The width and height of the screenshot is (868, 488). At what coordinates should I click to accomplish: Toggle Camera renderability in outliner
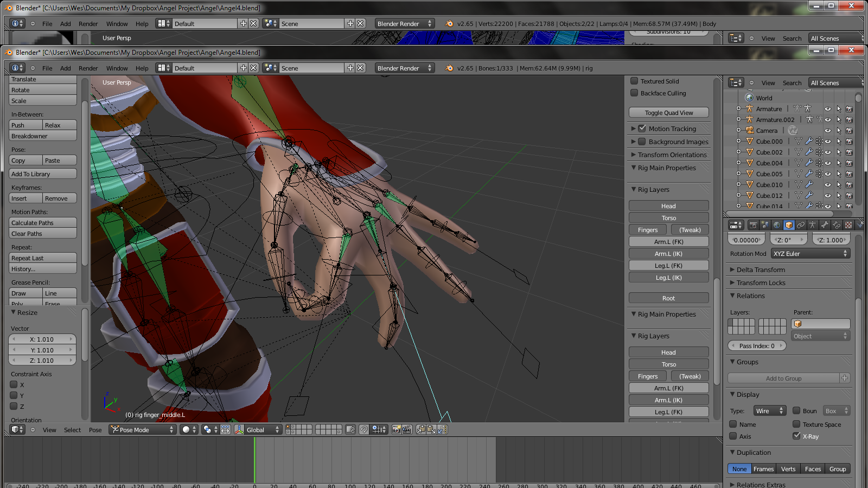(850, 131)
